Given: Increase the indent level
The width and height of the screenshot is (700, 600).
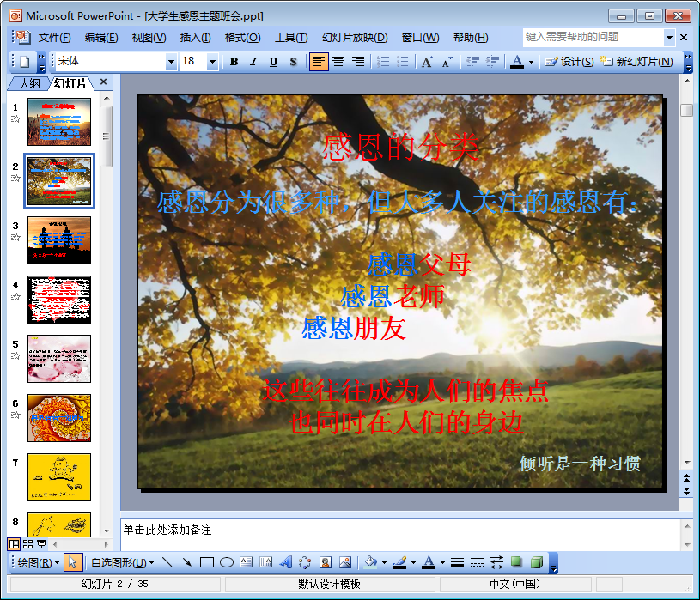Looking at the screenshot, I should pos(492,62).
